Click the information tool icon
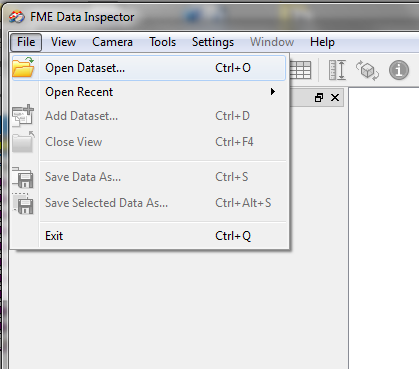This screenshot has width=419, height=369. pos(399,70)
